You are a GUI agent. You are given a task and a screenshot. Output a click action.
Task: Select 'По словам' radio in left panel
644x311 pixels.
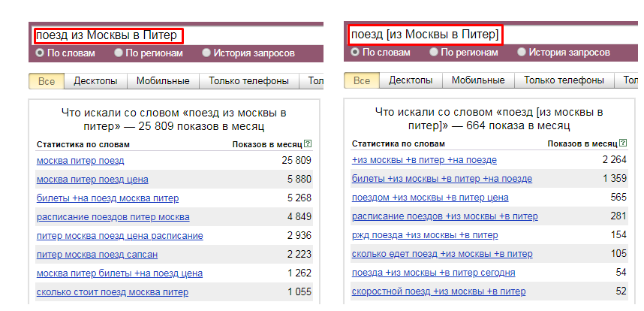(40, 53)
